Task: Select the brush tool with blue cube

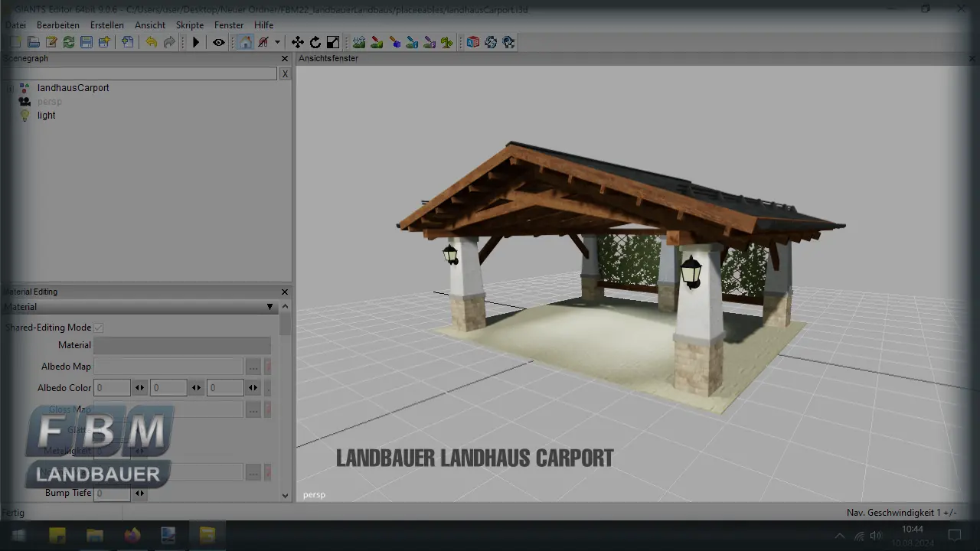Action: 394,42
